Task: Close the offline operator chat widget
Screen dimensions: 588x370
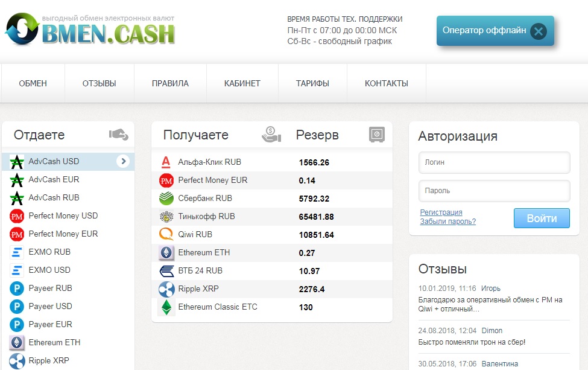Action: point(539,31)
